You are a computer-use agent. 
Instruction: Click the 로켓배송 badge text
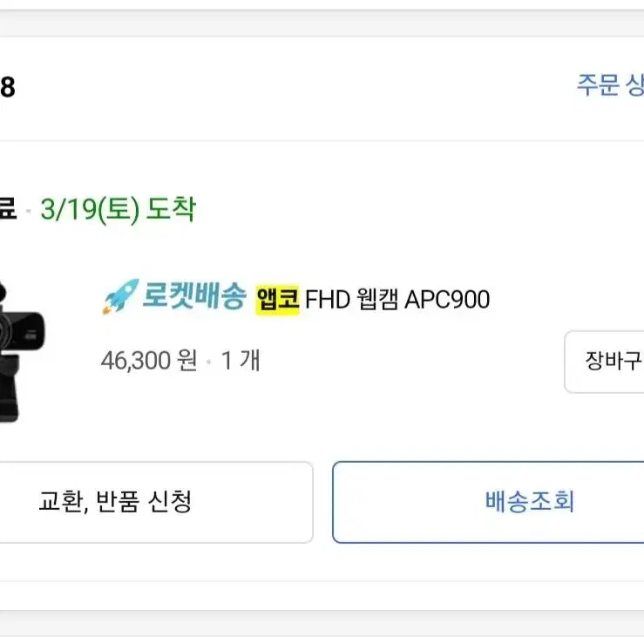click(193, 296)
